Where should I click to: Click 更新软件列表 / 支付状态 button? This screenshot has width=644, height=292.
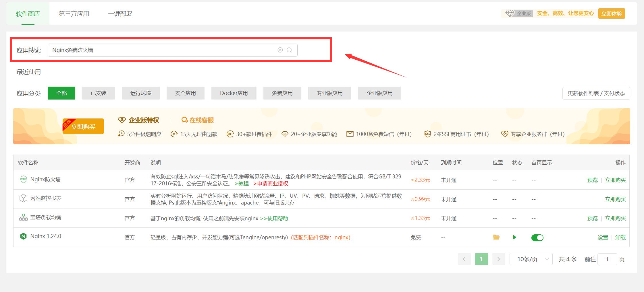[596, 93]
